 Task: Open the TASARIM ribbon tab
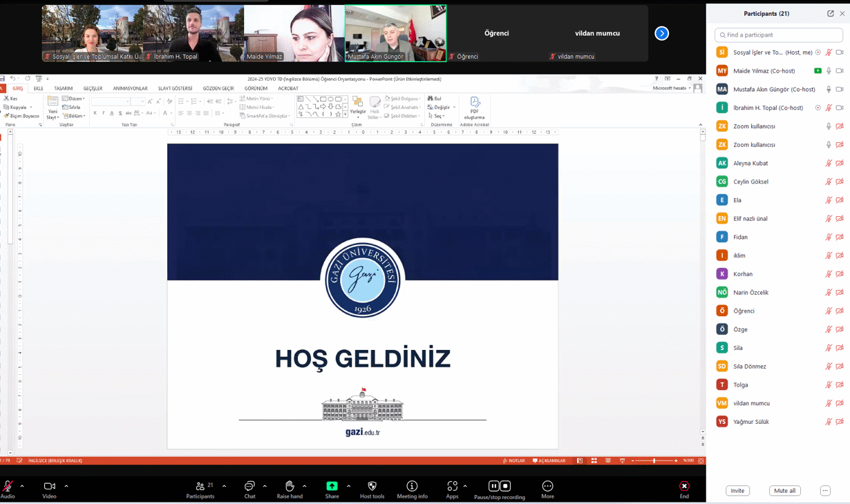pos(64,88)
